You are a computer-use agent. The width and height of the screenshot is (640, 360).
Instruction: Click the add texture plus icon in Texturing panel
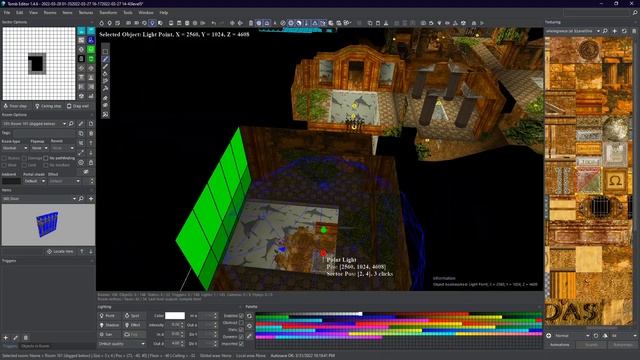coord(615,31)
